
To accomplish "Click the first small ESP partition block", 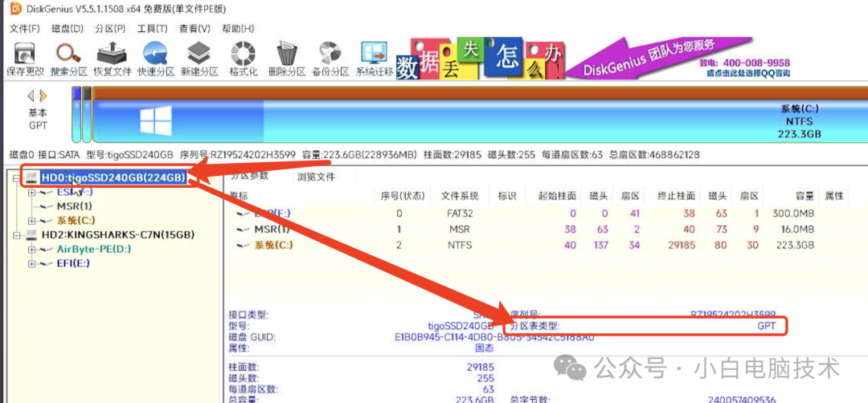I will tap(76, 115).
